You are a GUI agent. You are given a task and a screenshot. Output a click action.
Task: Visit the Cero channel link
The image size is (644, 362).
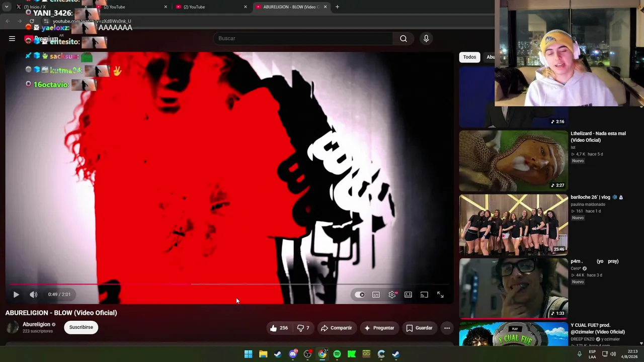click(576, 268)
